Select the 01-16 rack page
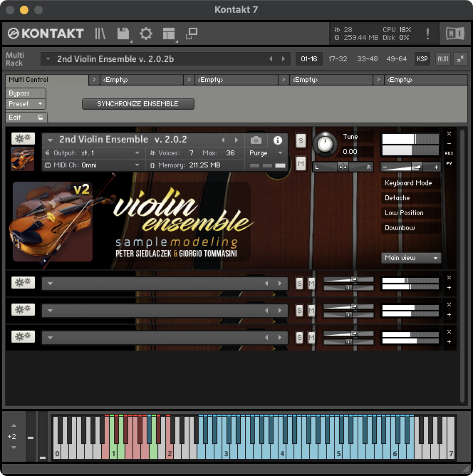This screenshot has height=476, width=473. pyautogui.click(x=309, y=59)
